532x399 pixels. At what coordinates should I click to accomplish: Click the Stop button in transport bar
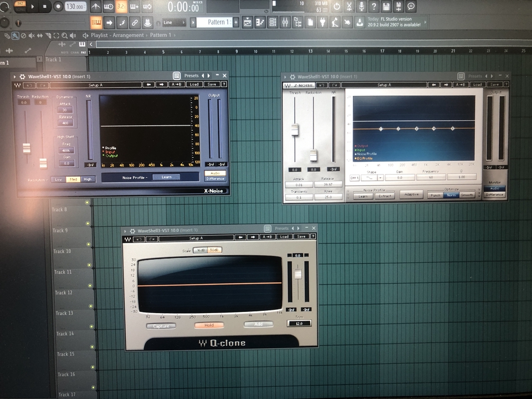pyautogui.click(x=45, y=6)
